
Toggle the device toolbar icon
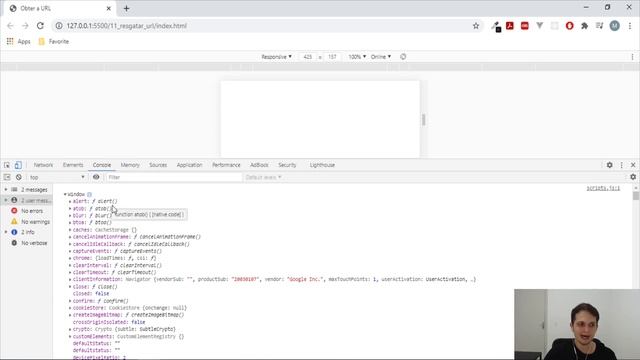[18, 165]
